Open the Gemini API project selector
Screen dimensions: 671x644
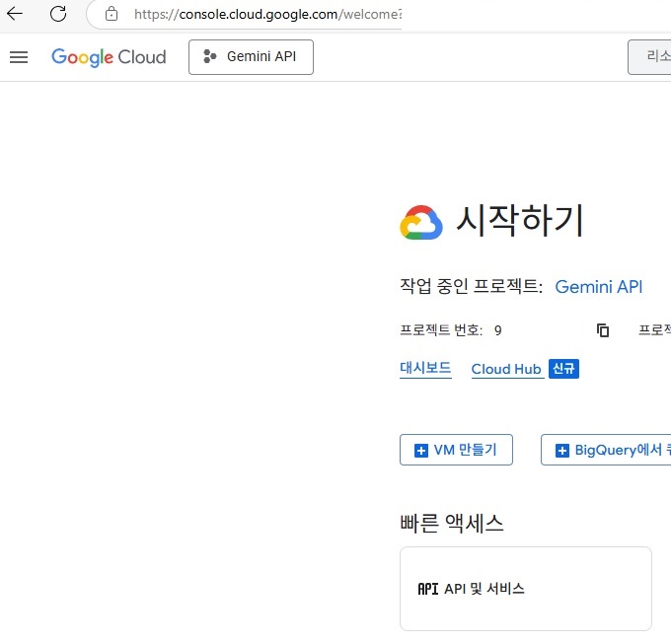(251, 57)
